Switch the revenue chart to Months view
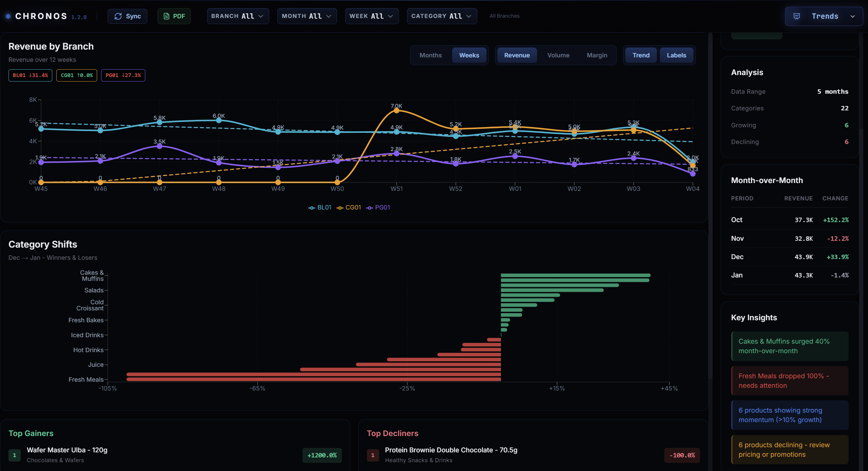Screen dimensions: 868x471 430,55
